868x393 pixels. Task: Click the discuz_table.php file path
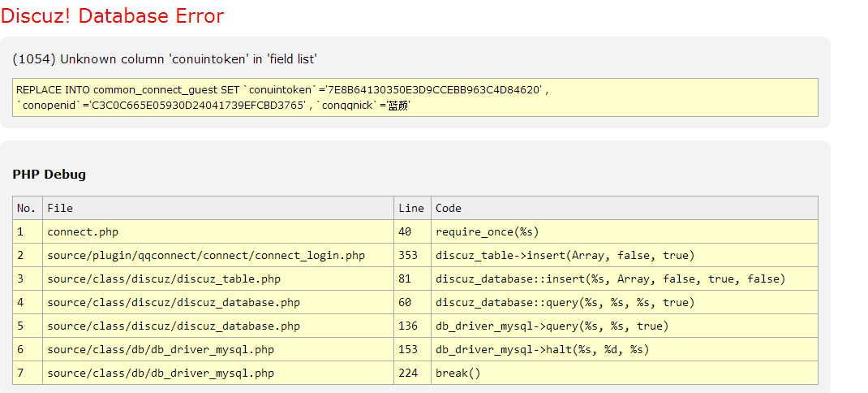(164, 279)
